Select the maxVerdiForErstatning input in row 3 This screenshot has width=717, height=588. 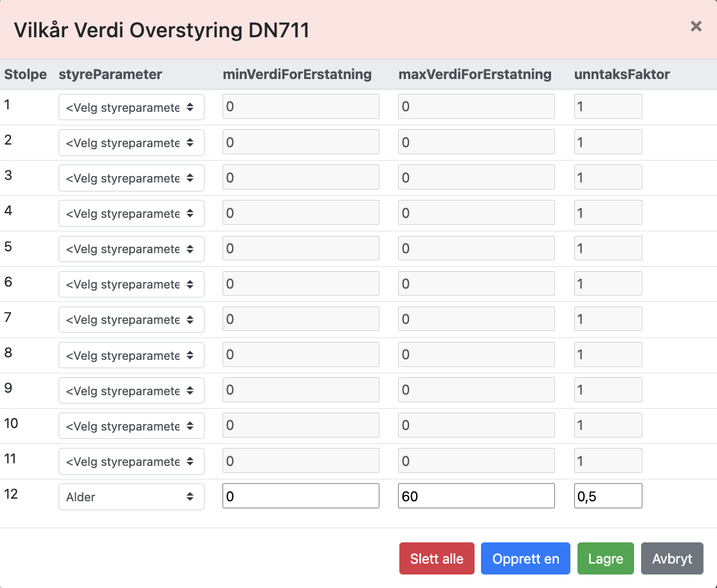[476, 177]
